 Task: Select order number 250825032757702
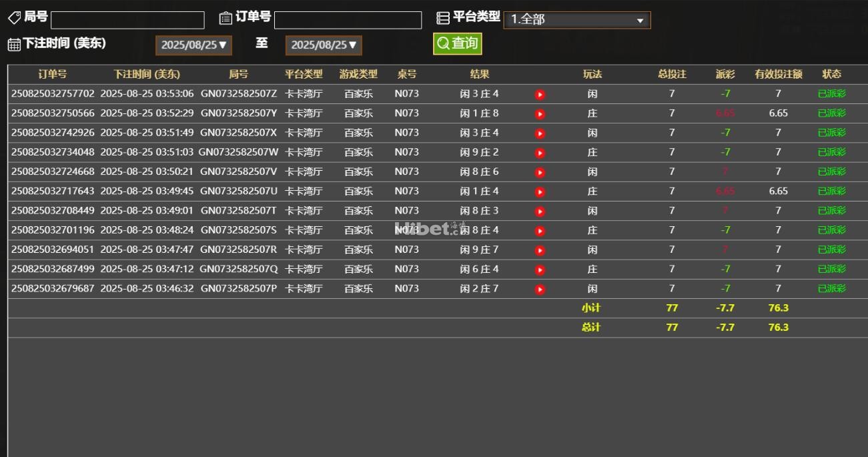pos(53,94)
